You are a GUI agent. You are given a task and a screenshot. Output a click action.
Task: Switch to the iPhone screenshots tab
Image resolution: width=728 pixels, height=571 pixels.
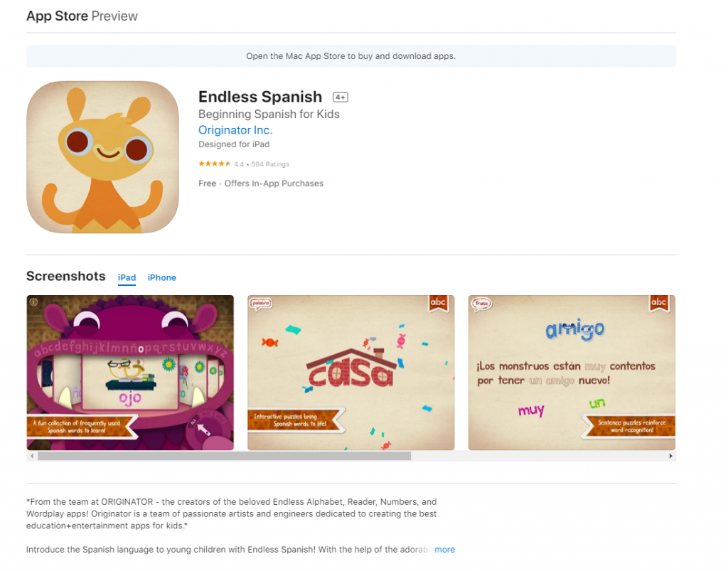pyautogui.click(x=161, y=277)
